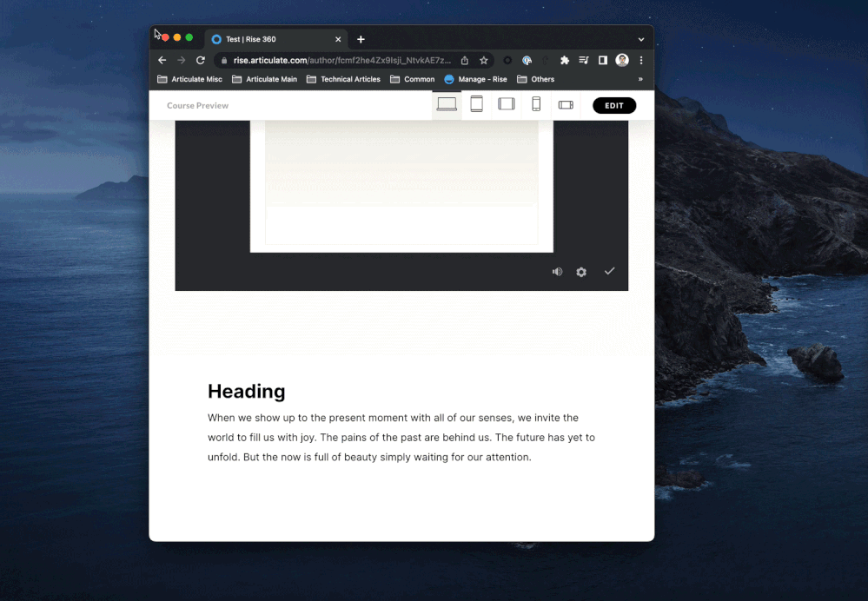Click the speaker audio icon in the dark block

click(x=557, y=272)
